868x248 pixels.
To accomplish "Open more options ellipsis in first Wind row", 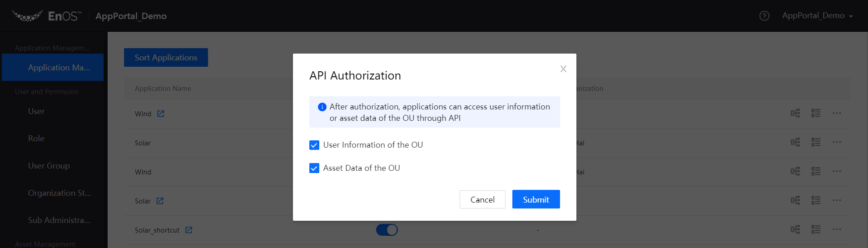I will [x=837, y=113].
